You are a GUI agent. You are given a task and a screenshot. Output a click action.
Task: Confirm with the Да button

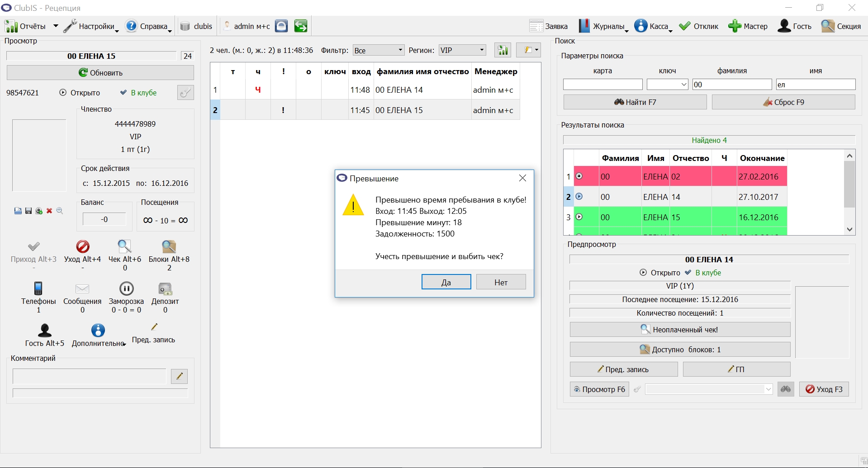tap(446, 282)
